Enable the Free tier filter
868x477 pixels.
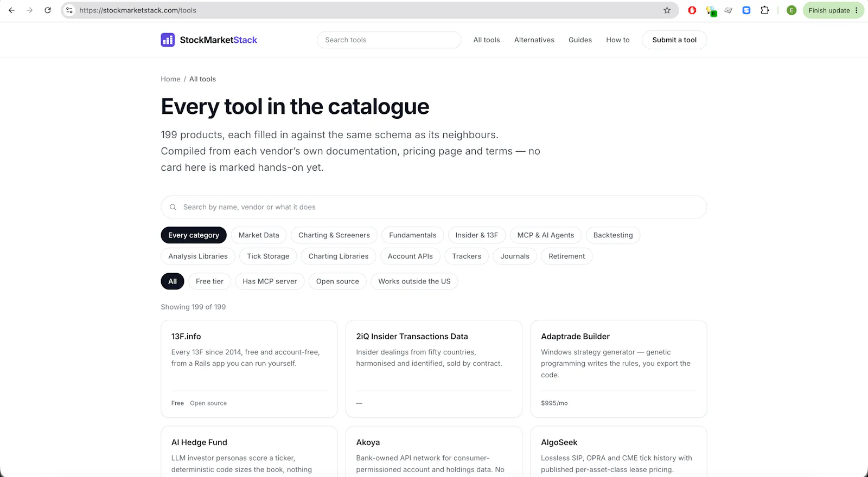[209, 281]
